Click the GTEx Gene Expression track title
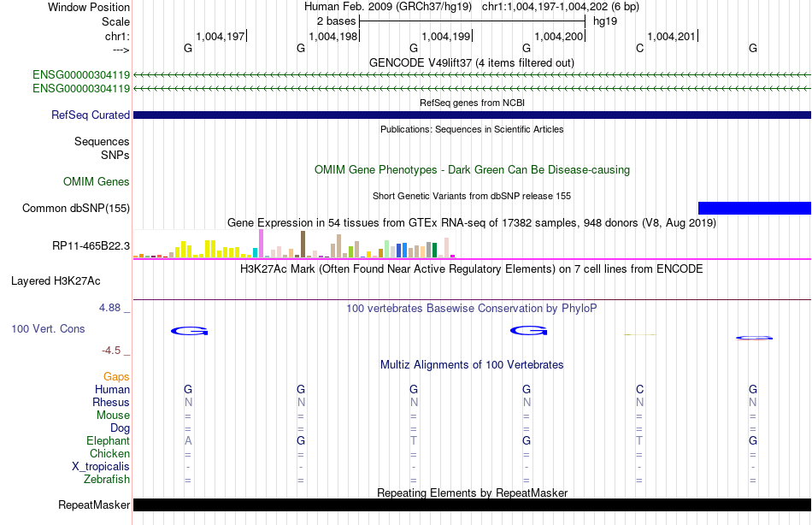This screenshot has width=812, height=525. [x=472, y=223]
